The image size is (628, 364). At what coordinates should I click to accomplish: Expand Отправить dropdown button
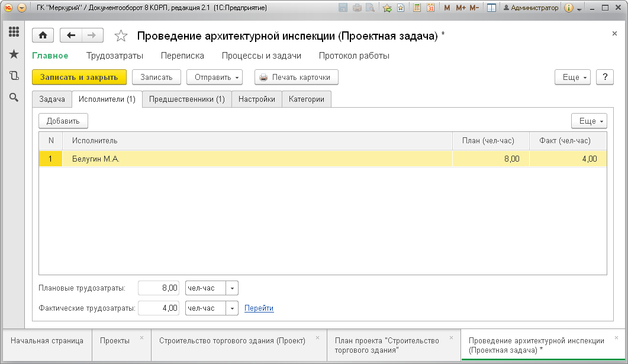click(214, 78)
